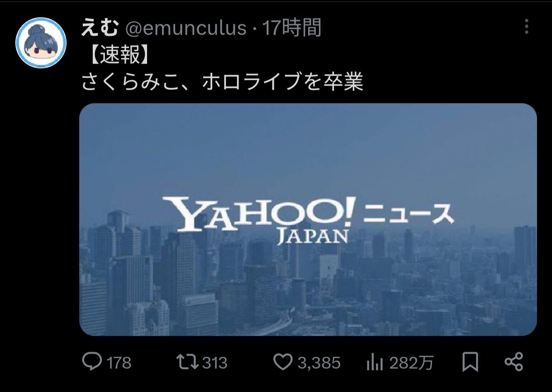Tap the share icon
The height and width of the screenshot is (392, 552).
pos(514,362)
